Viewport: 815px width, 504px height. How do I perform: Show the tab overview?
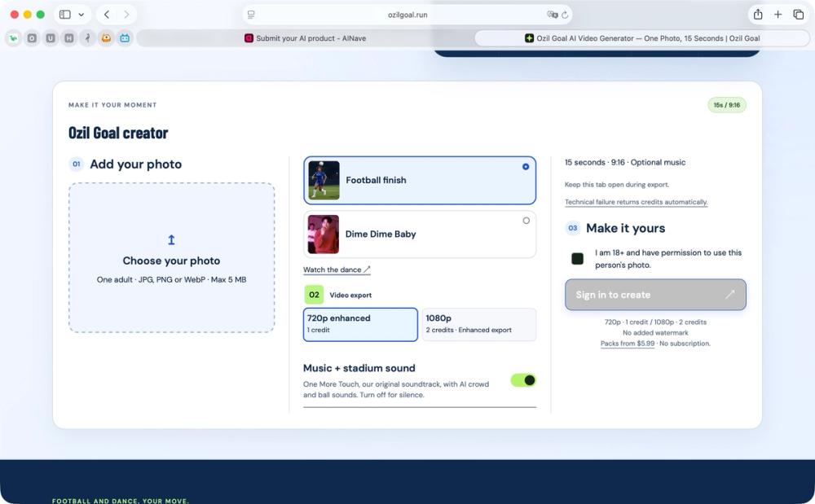pos(799,15)
